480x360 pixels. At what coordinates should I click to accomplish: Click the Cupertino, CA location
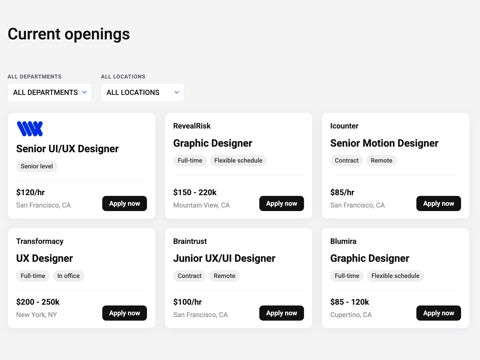[351, 315]
